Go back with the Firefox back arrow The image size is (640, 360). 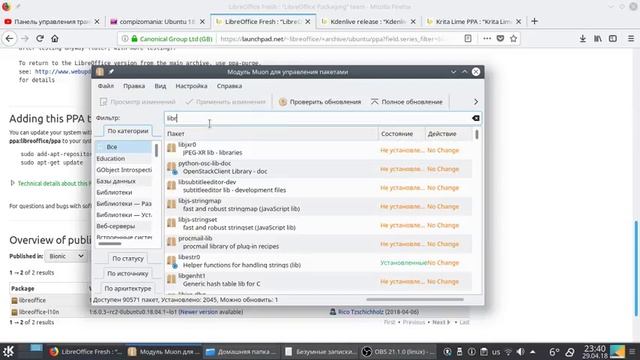coord(9,38)
